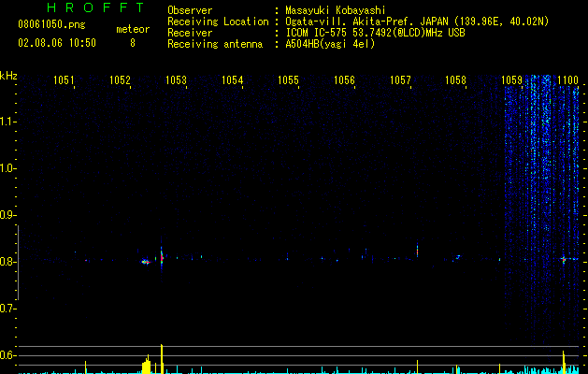Select observer name Masayuki Kobayashi
The width and height of the screenshot is (588, 374).
click(336, 10)
